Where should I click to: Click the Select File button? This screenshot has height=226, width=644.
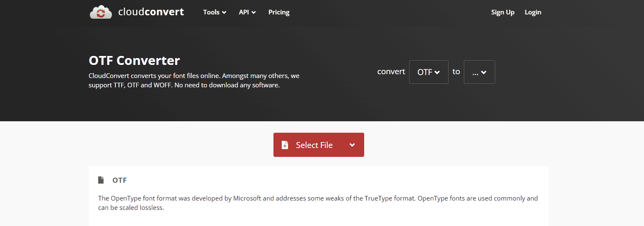tap(319, 145)
